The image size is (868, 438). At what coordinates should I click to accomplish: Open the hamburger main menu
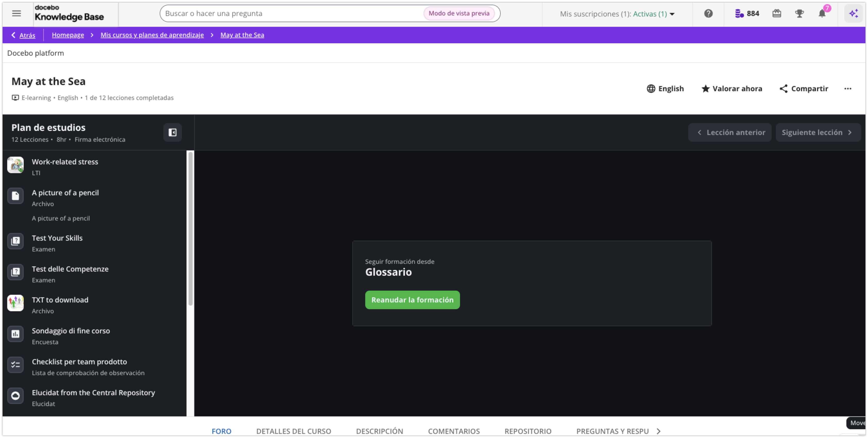point(16,13)
